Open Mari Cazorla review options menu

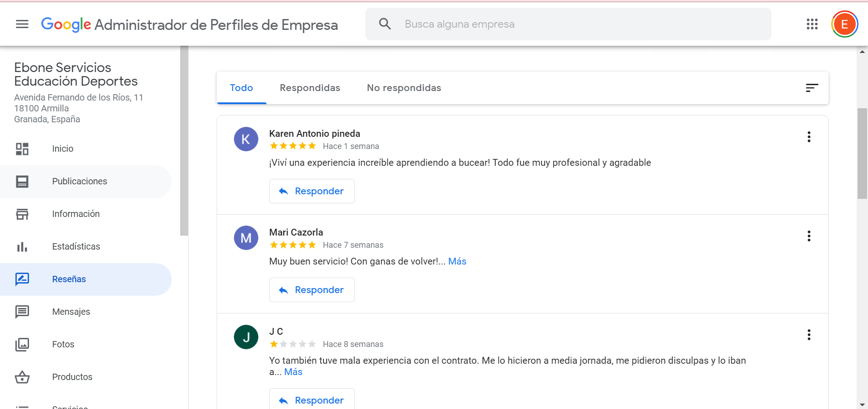click(x=809, y=236)
